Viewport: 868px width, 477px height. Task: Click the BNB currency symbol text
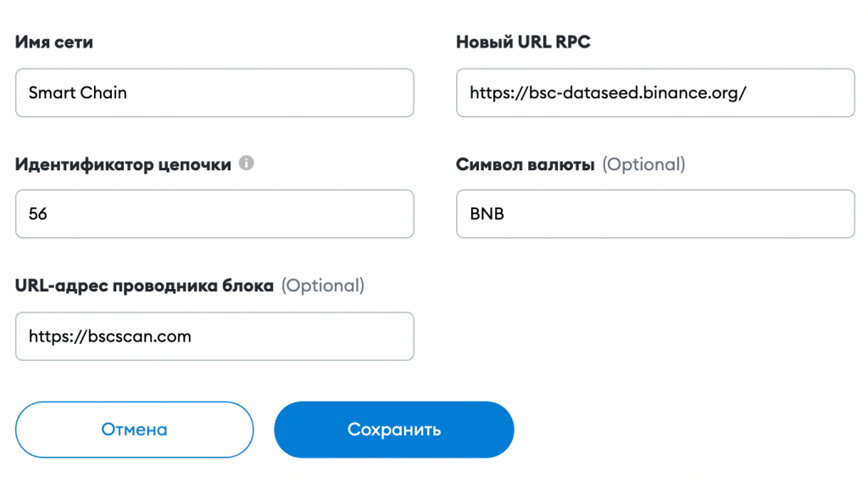tap(487, 214)
